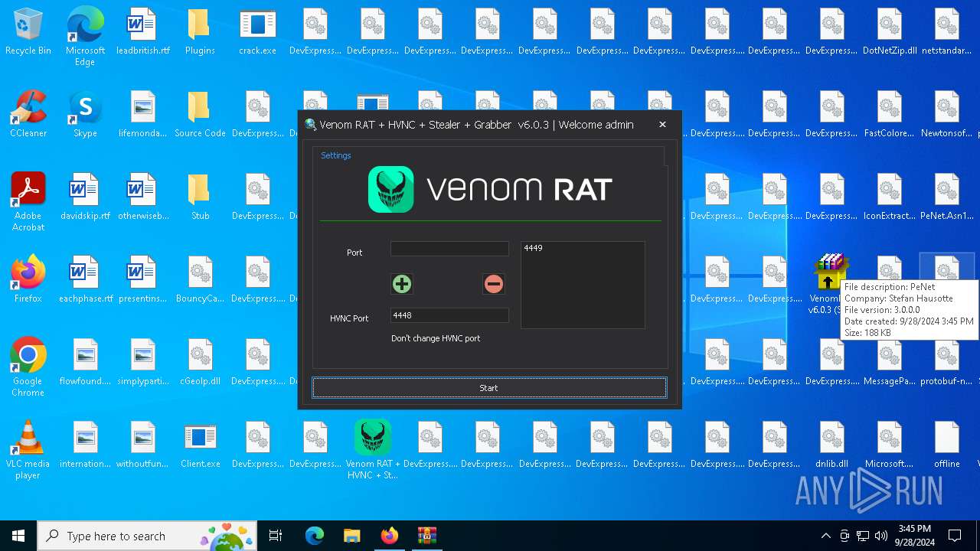Viewport: 980px width, 551px height.
Task: Open Windows Start menu
Action: point(18,536)
